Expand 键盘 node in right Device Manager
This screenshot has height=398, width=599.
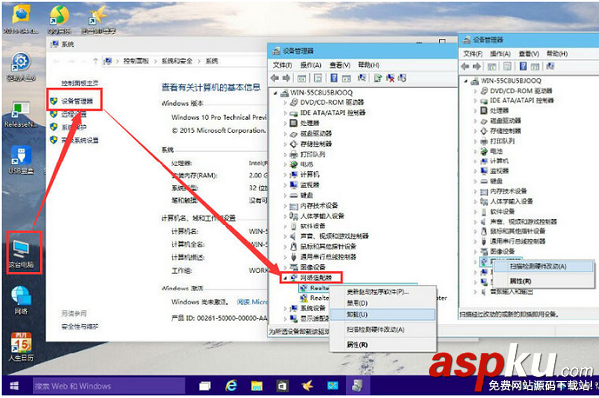click(475, 181)
